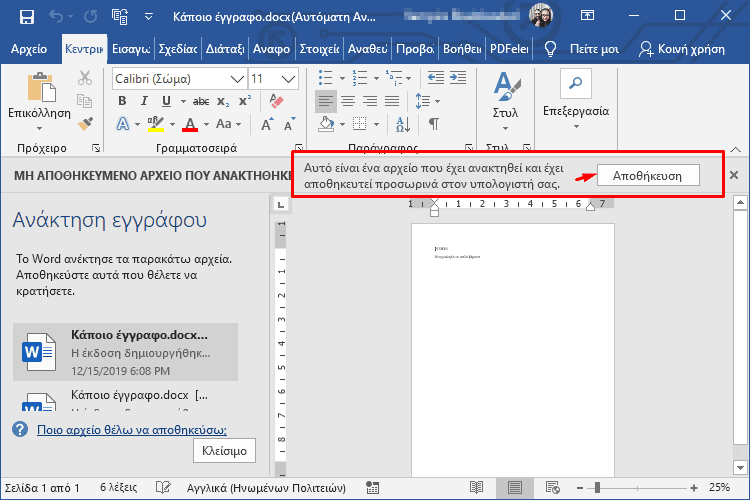Click the zoom out minus button
The height and width of the screenshot is (500, 750).
580,488
